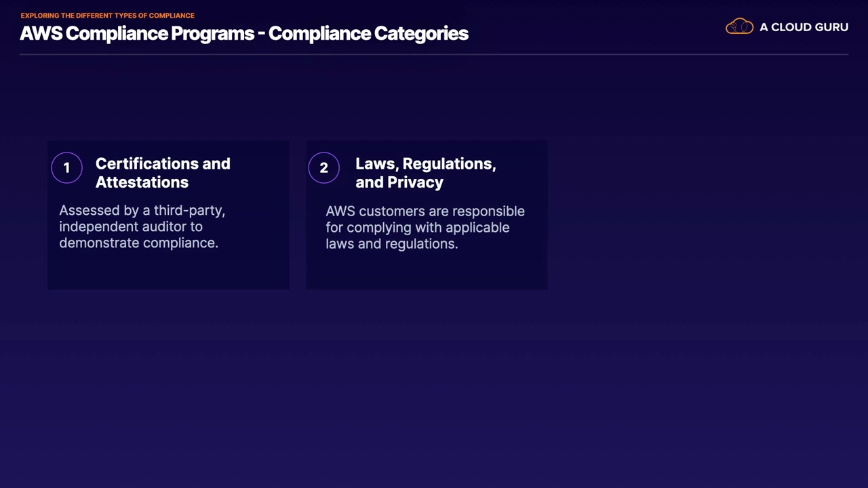Click the empty bottom area of card one
Viewport: 868px width, 488px height.
click(x=168, y=271)
